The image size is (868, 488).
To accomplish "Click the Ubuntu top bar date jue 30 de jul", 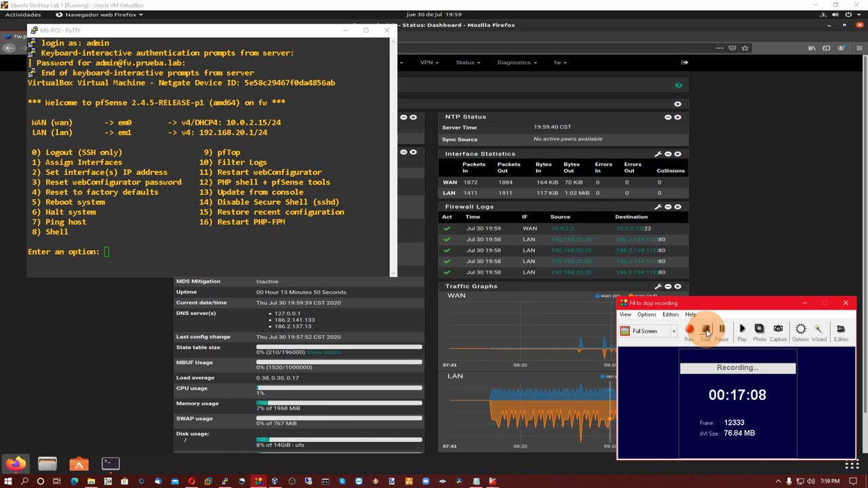I will (434, 14).
